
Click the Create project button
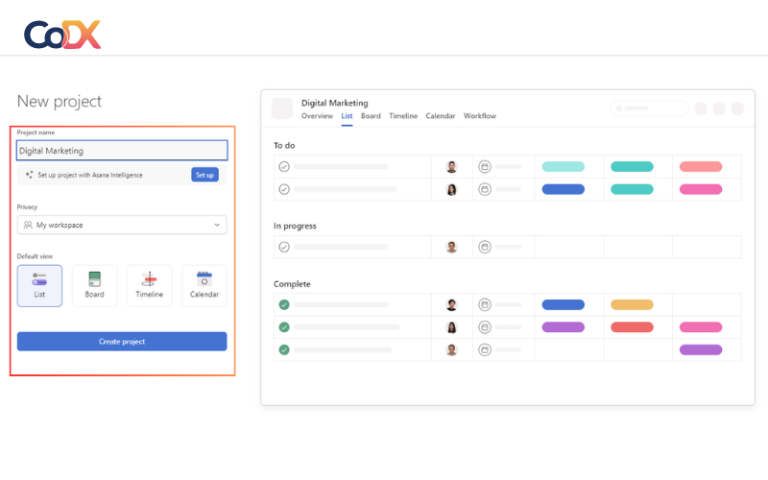point(122,342)
